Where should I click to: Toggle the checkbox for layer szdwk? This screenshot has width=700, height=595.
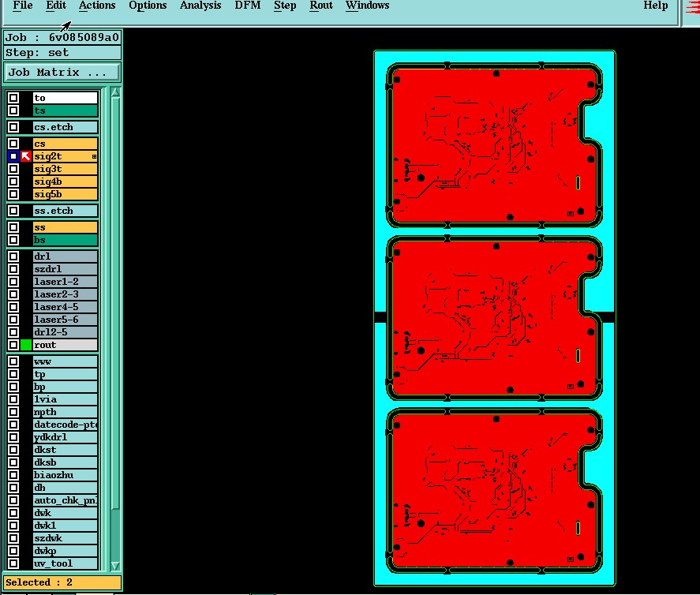(13, 538)
